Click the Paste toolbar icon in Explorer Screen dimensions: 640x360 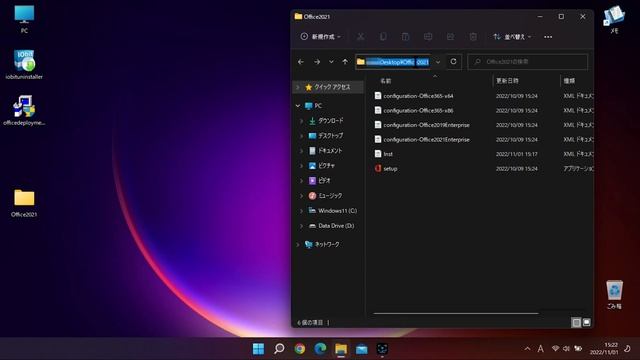point(405,37)
